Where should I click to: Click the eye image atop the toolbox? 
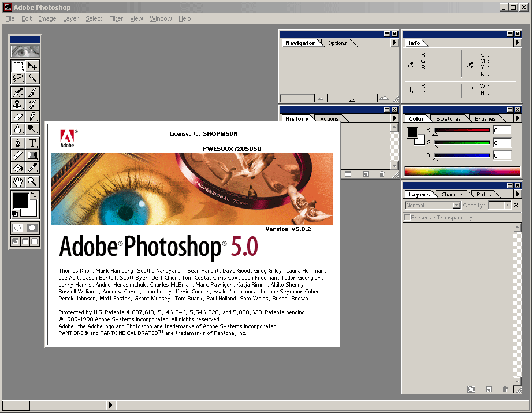click(x=25, y=51)
